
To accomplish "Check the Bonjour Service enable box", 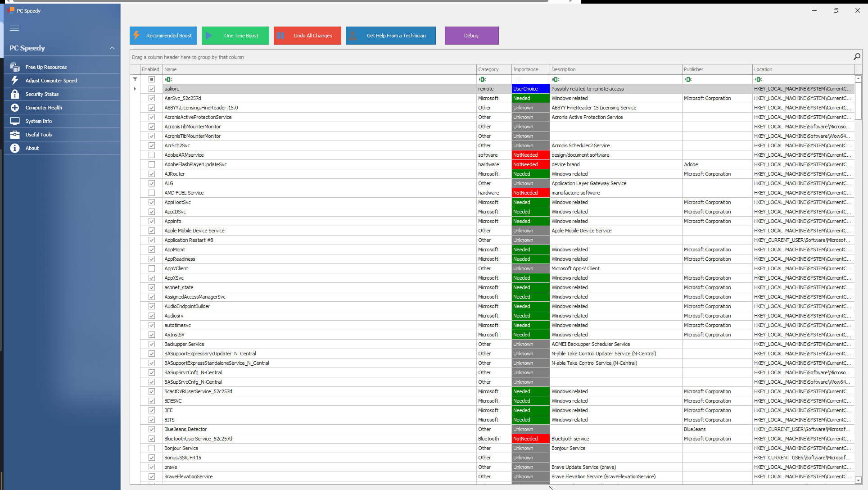I will (x=152, y=448).
